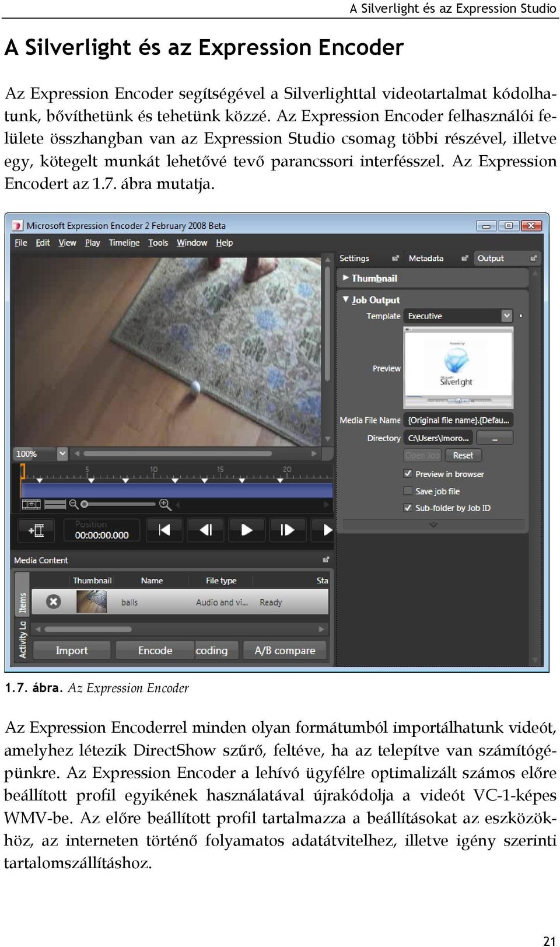Viewport: 560px width, 947px height.
Task: Open the Tools menu
Action: click(x=158, y=243)
